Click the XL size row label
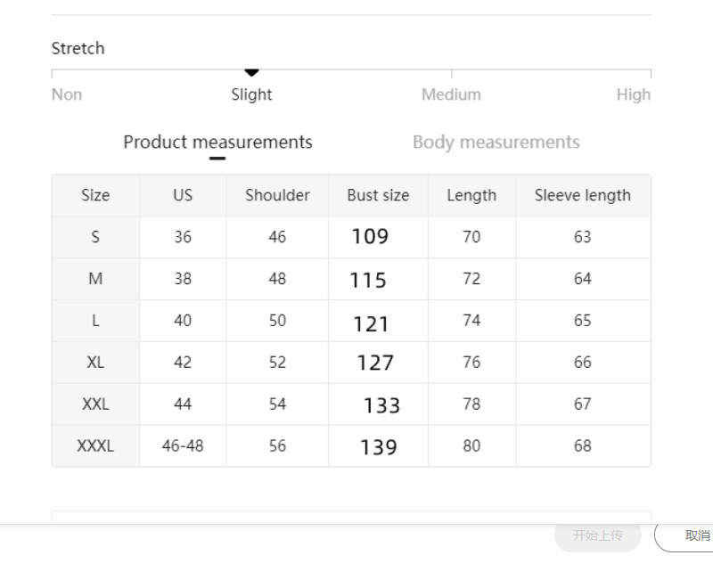 click(x=95, y=363)
